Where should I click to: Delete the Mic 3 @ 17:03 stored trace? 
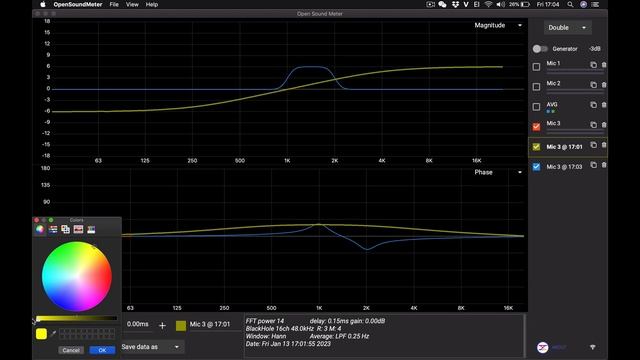pyautogui.click(x=604, y=165)
